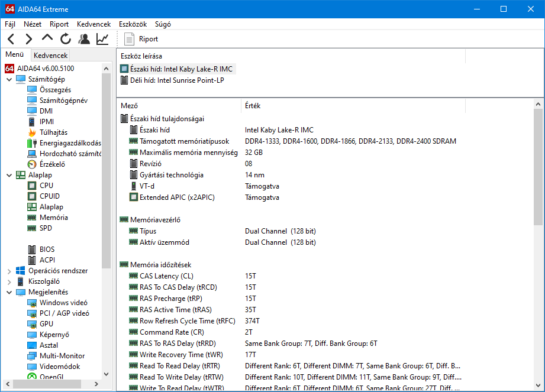Select the GPU icon under Megjelenítés
The height and width of the screenshot is (392, 545).
coord(31,324)
